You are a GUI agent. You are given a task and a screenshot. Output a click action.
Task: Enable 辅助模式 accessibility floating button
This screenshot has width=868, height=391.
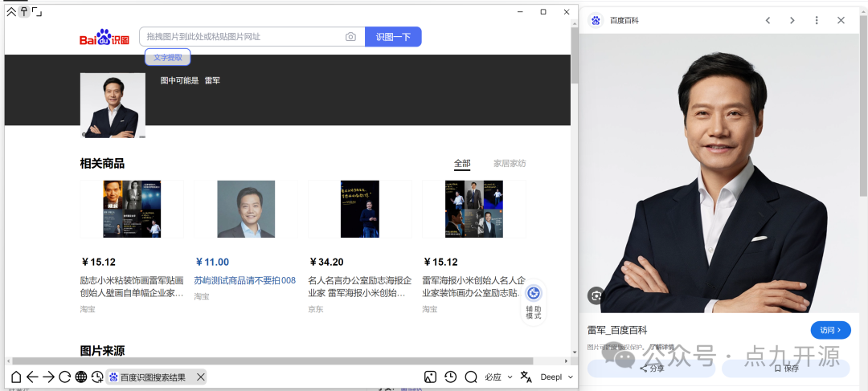coord(534,303)
